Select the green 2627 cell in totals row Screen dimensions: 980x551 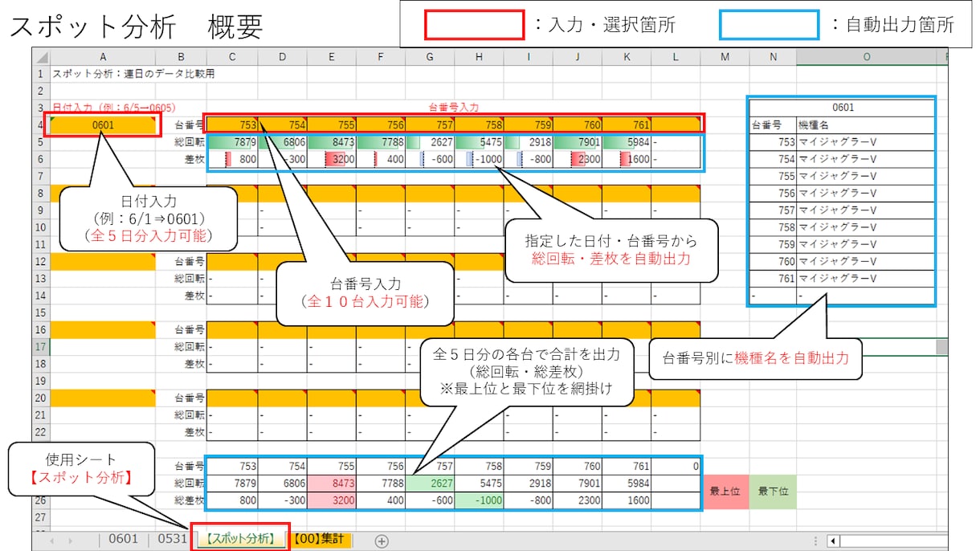pos(430,483)
